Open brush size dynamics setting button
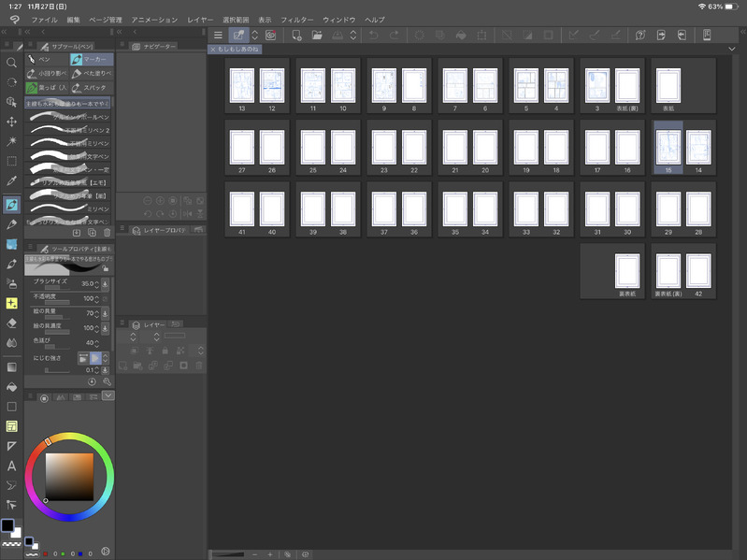Viewport: 747px width, 560px height. pyautogui.click(x=106, y=284)
